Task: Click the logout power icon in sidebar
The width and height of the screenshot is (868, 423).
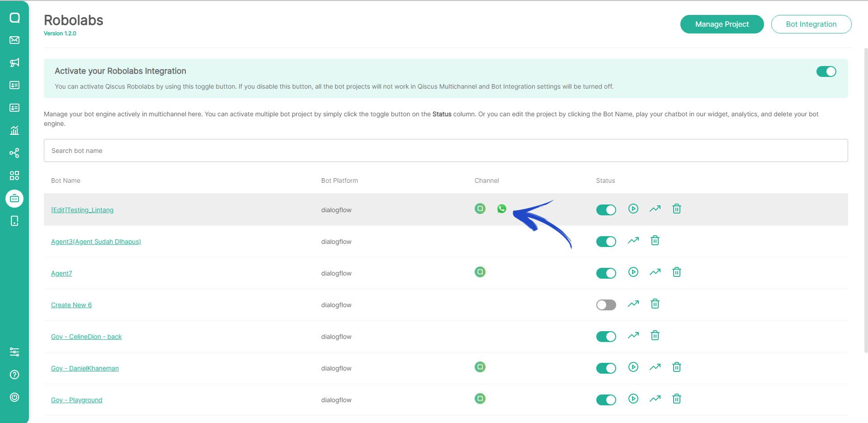Action: (x=14, y=397)
